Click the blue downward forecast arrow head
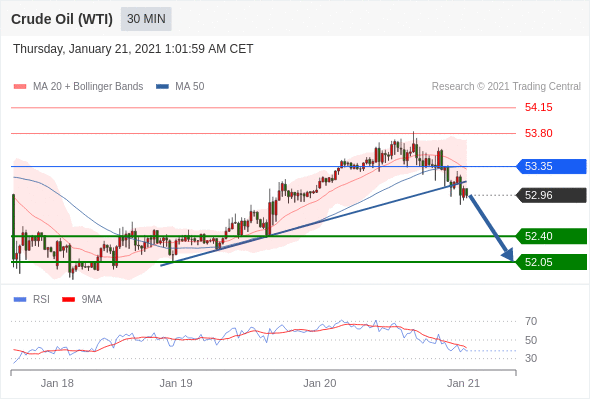The image size is (590, 400). [508, 255]
